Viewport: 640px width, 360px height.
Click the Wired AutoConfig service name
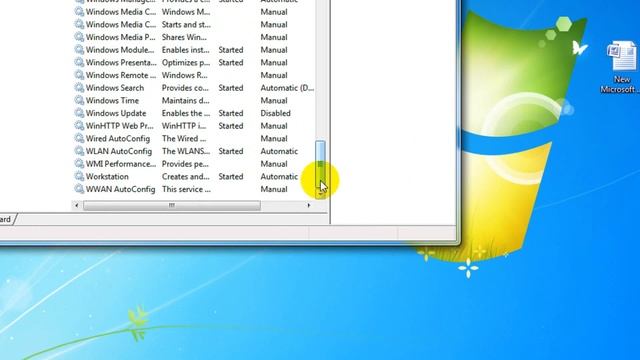point(118,138)
